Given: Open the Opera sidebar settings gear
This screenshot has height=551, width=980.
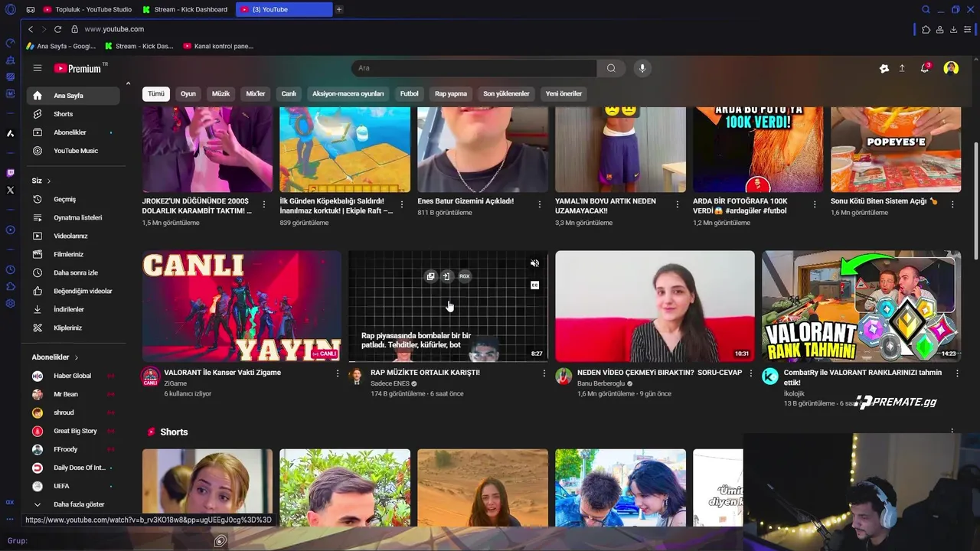Looking at the screenshot, I should point(10,303).
